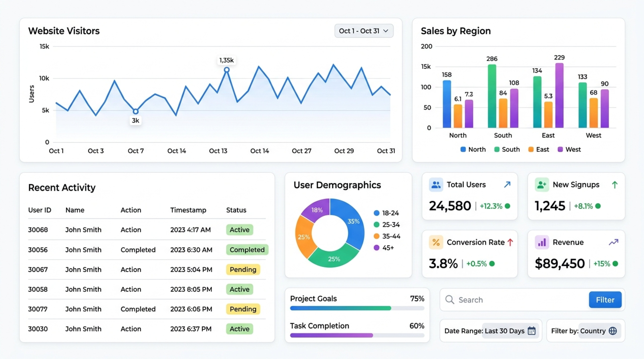This screenshot has height=359, width=644.
Task: Click the green dot beside +0.5%
Action: coord(492,264)
